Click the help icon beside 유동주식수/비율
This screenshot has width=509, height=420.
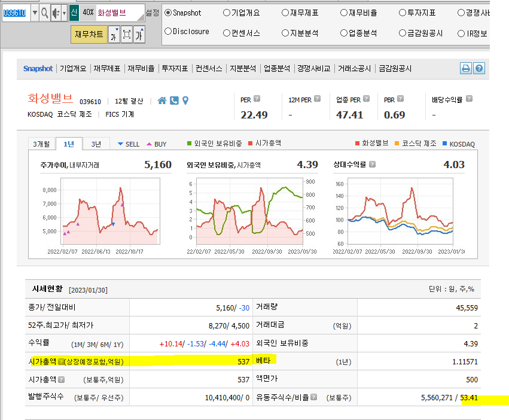(313, 397)
